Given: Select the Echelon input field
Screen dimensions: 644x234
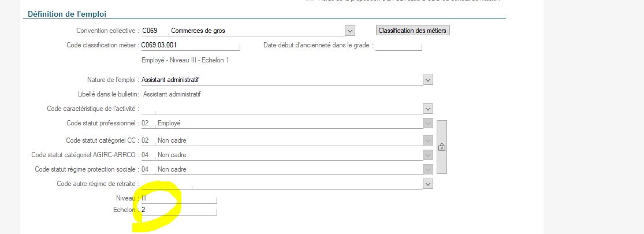Looking at the screenshot, I should pyautogui.click(x=179, y=210).
